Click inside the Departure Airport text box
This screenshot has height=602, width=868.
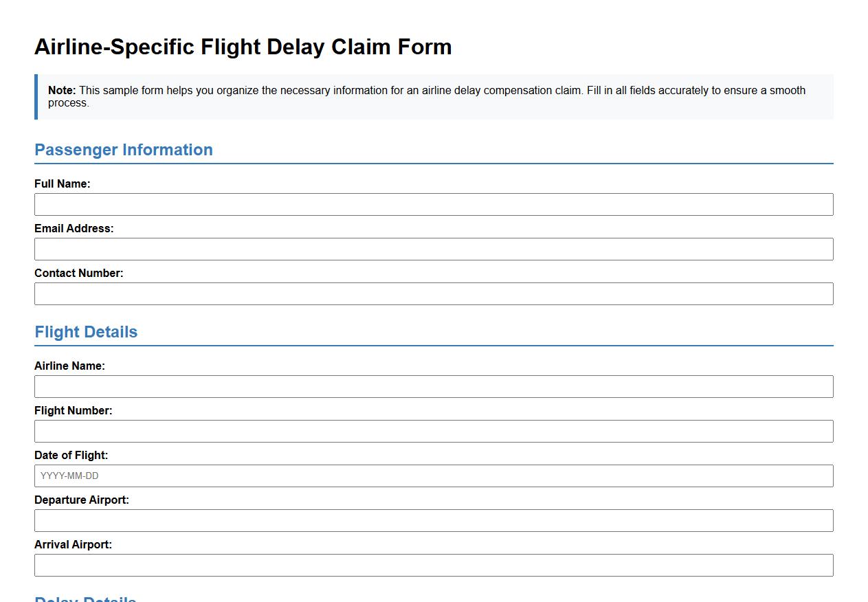coord(434,520)
